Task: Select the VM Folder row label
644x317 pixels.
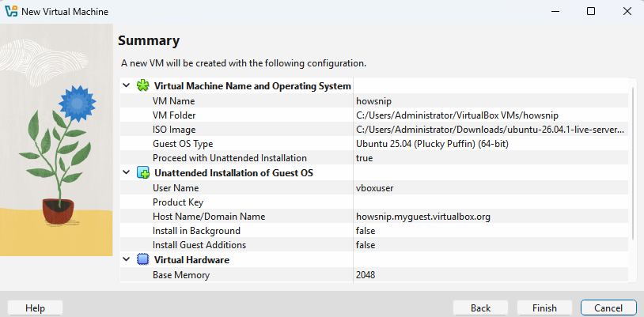Action: click(174, 115)
